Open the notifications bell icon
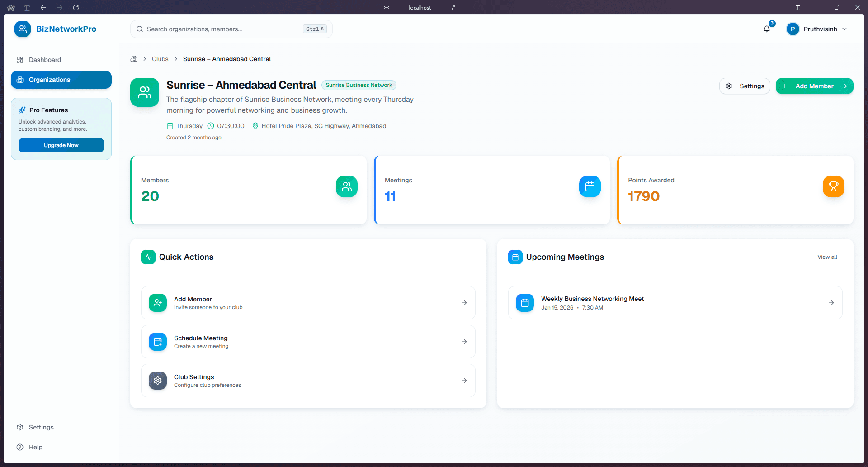 pyautogui.click(x=766, y=29)
